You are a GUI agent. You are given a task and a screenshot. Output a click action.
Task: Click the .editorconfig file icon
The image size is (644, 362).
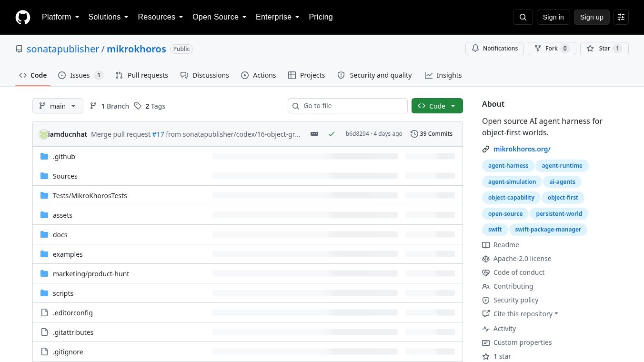(44, 313)
